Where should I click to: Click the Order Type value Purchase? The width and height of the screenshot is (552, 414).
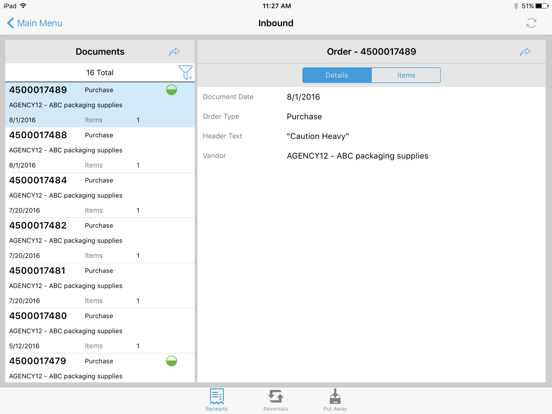point(304,117)
